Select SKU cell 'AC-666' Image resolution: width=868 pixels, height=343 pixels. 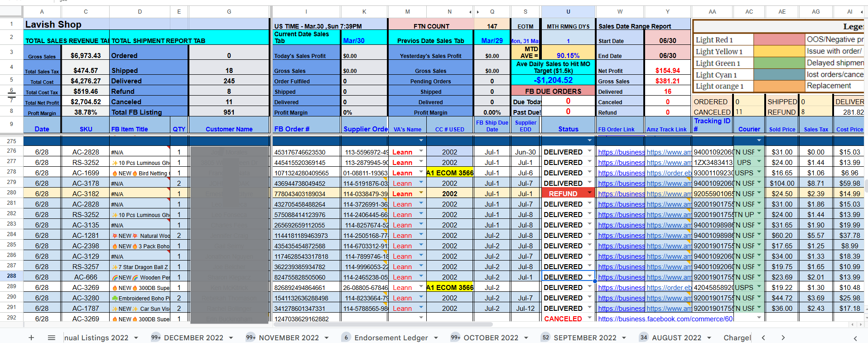86,277
